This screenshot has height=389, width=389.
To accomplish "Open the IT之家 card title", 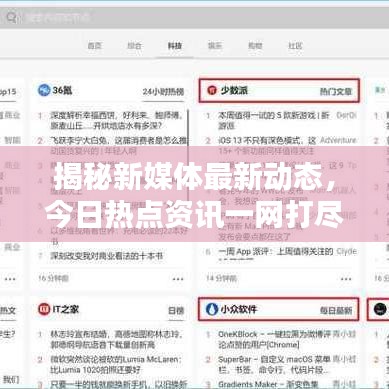I will 66,309.
